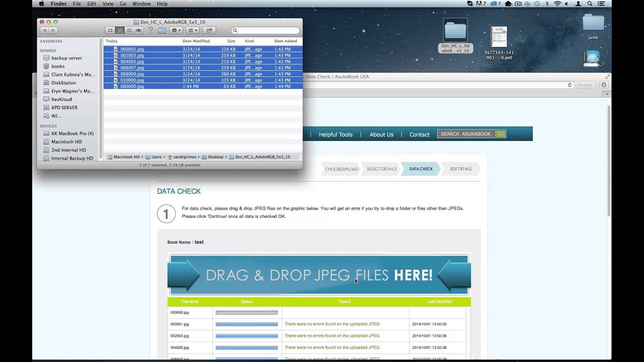Switch Finder to column view
The image size is (644, 362).
point(129,31)
